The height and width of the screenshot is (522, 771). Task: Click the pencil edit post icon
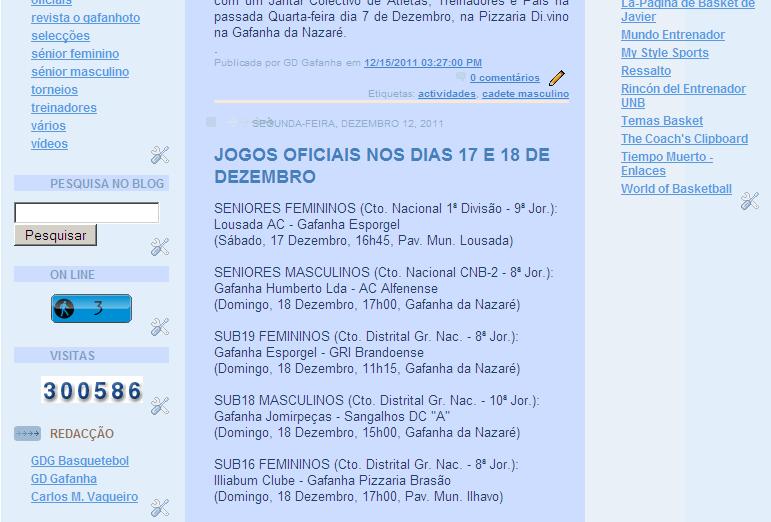pyautogui.click(x=557, y=78)
